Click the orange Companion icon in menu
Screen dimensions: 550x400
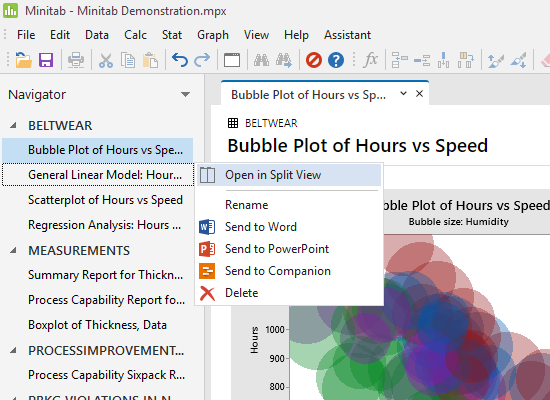(207, 271)
